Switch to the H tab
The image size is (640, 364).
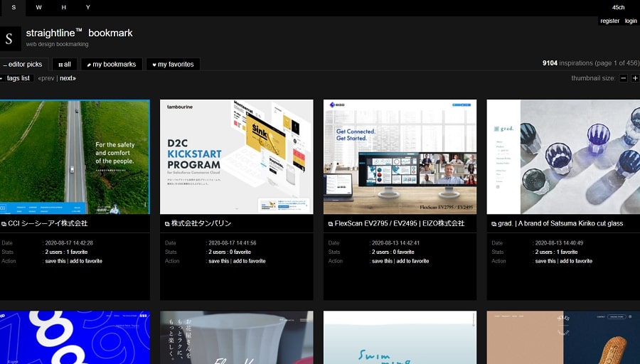64,8
